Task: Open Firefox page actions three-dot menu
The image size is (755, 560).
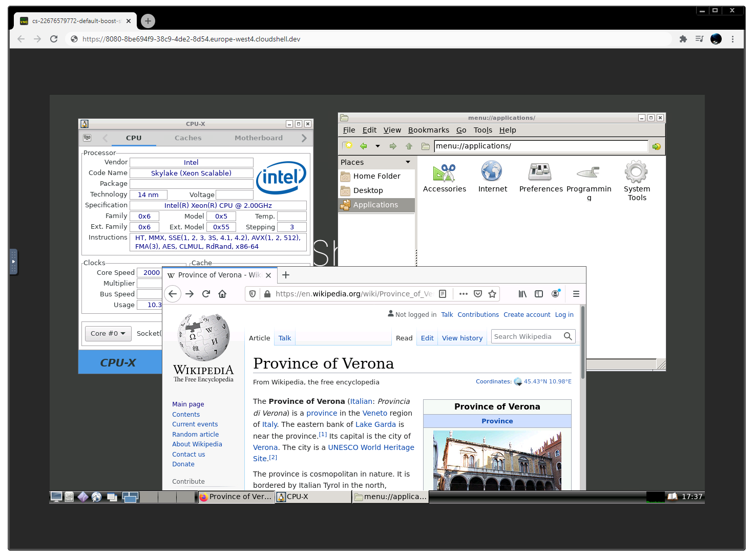Action: (x=464, y=294)
